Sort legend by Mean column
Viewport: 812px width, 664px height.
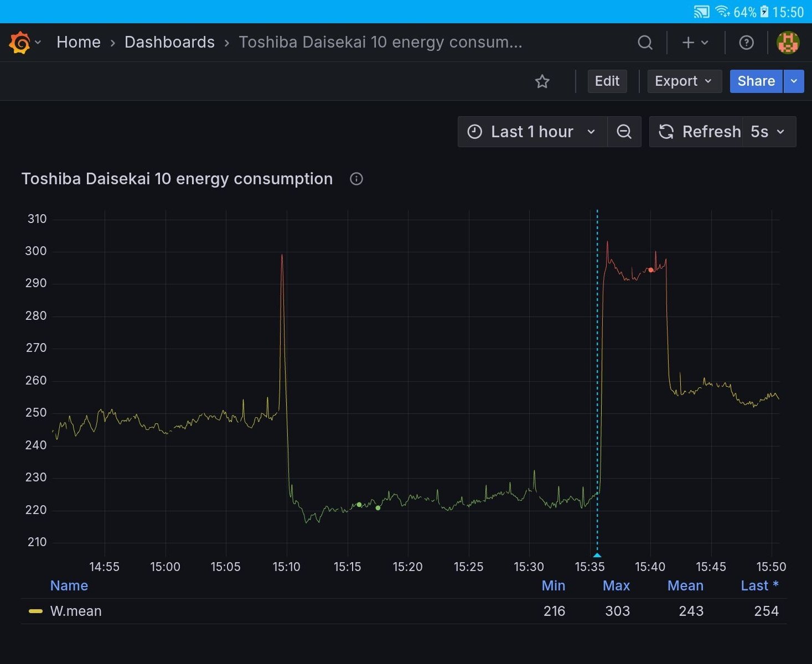(685, 585)
